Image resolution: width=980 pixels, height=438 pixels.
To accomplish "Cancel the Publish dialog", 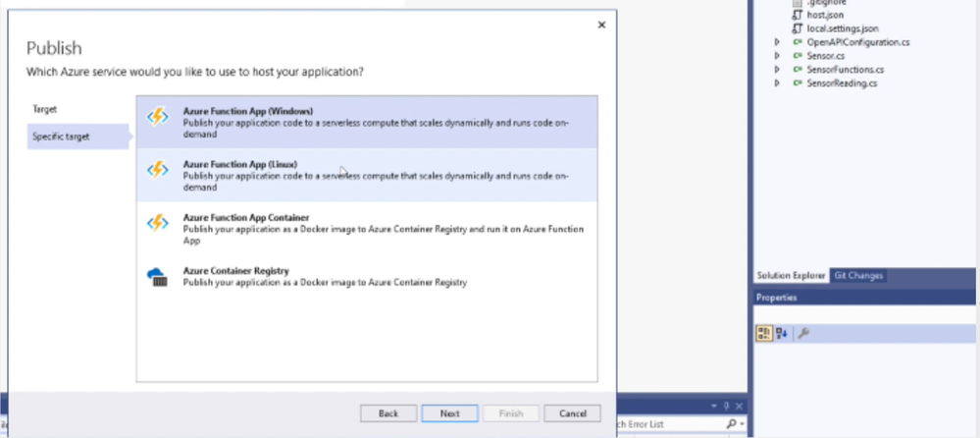I will pos(573,413).
